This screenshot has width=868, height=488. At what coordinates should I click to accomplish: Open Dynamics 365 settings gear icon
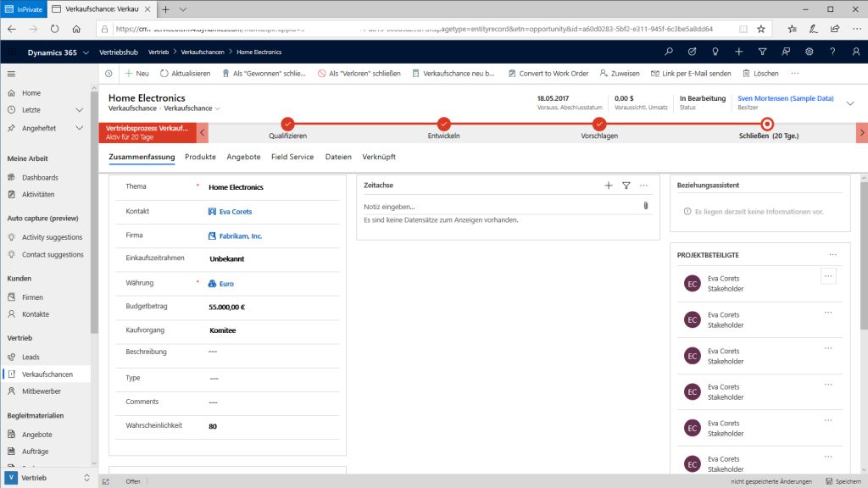click(809, 52)
